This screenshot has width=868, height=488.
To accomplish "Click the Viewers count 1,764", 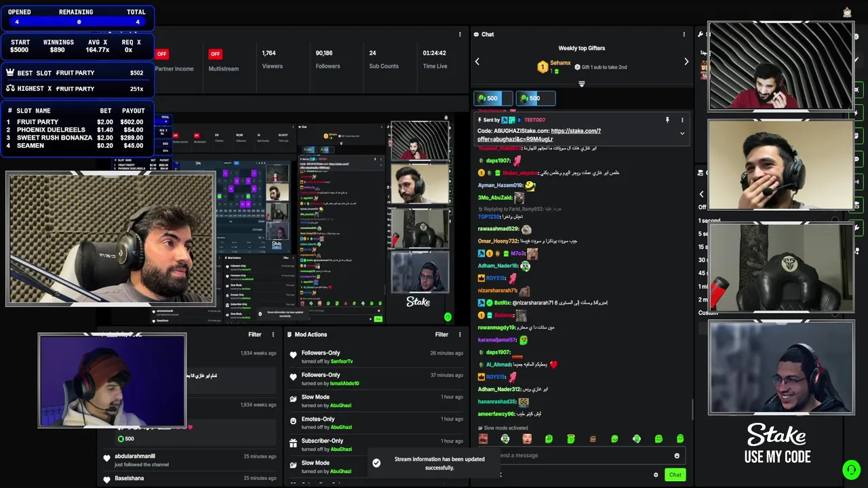I will [269, 53].
